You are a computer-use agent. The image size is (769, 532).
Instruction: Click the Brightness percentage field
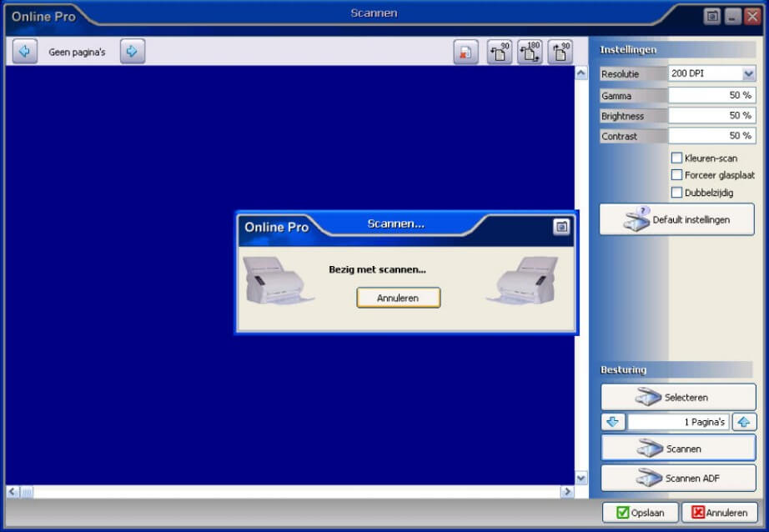[x=711, y=116]
